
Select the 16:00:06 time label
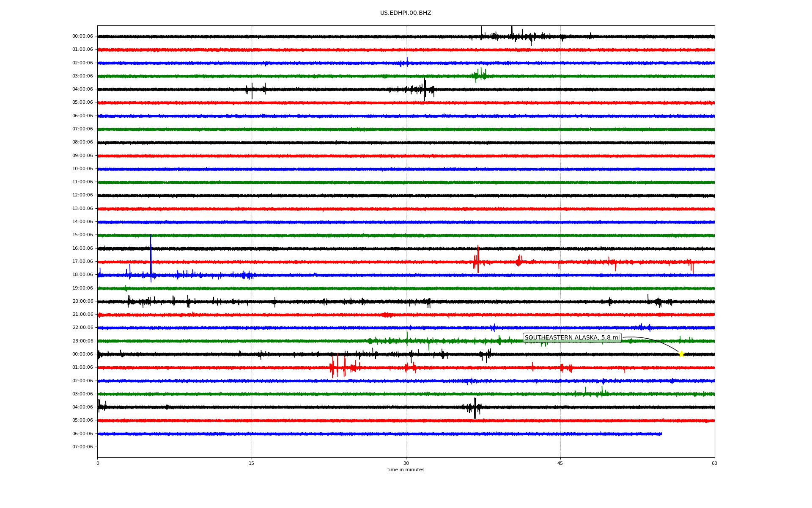[x=82, y=248]
